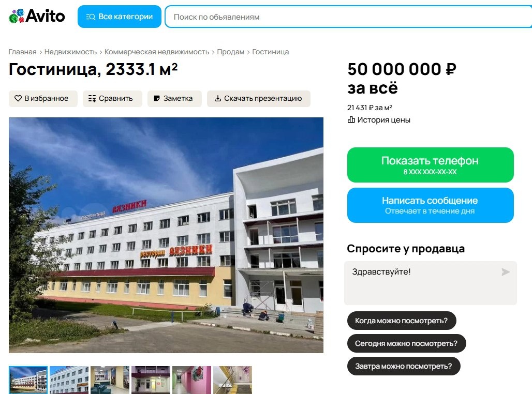Click the Avito logo
This screenshot has height=394, width=532.
pyautogui.click(x=37, y=16)
